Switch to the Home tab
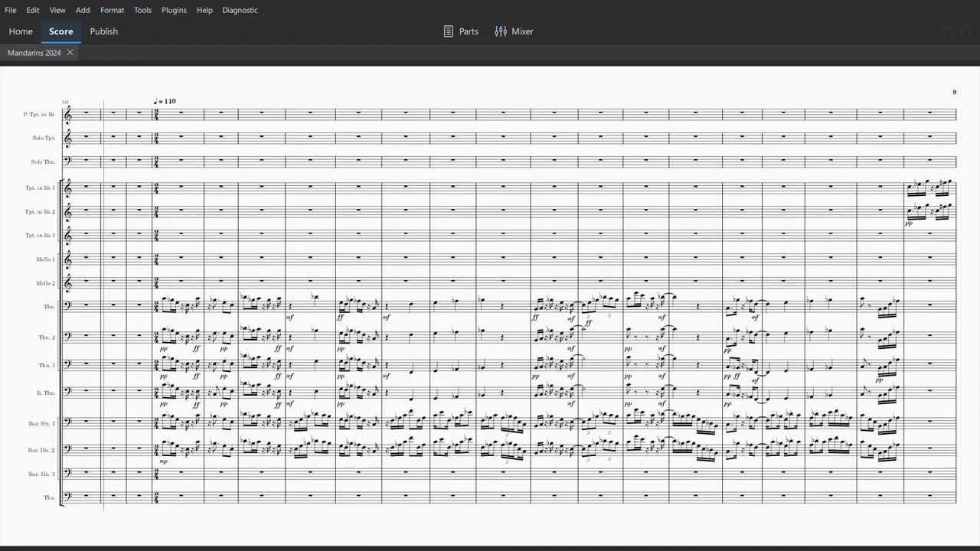980x551 pixels. [x=21, y=31]
